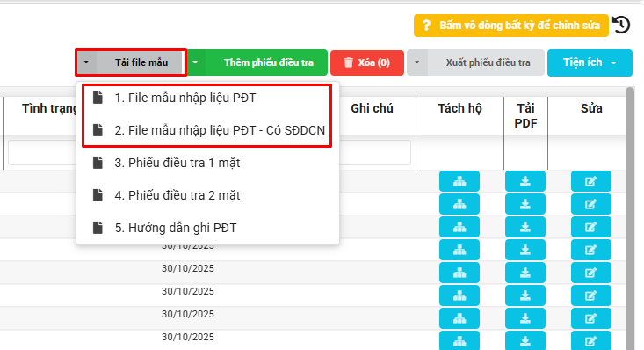
Task: Select 1. File mẫu nhập liệu PĐT
Action: point(207,98)
